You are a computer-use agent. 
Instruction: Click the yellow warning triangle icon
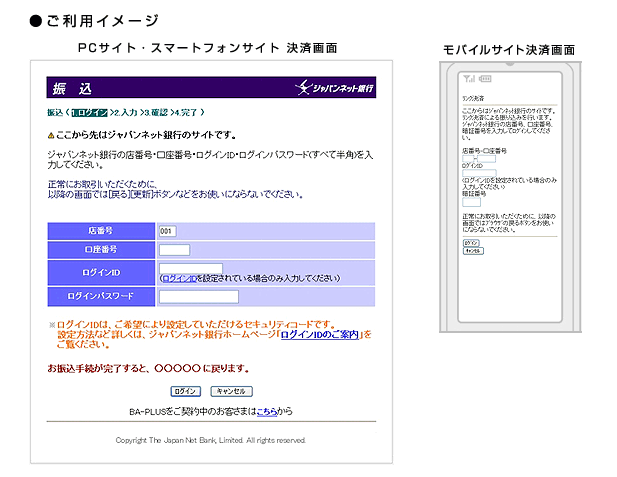(51, 134)
